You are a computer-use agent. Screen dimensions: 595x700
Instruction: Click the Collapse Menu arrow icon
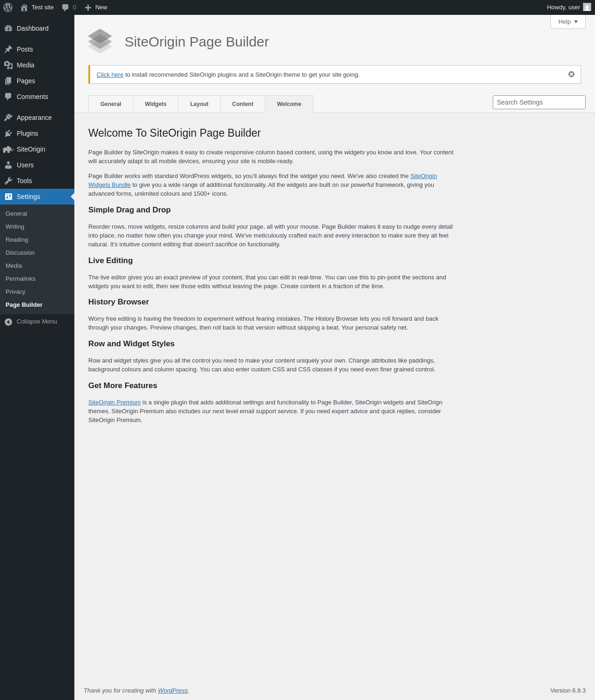[8, 322]
